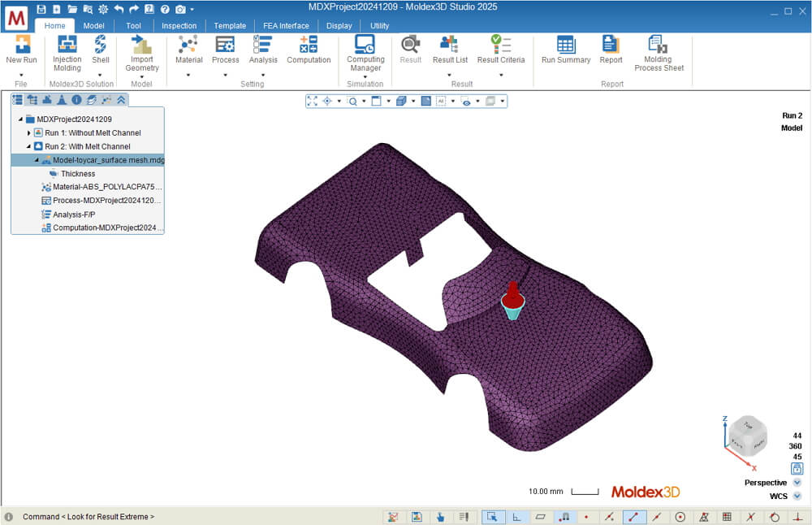Click the Save icon in title bar
The width and height of the screenshot is (812, 525).
pyautogui.click(x=41, y=9)
